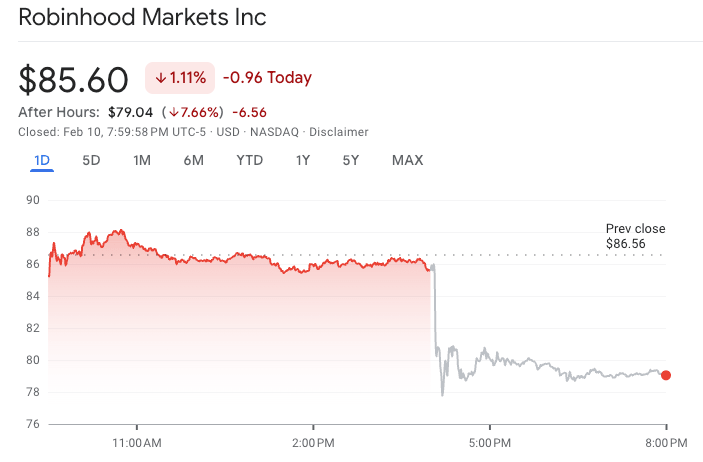Click the $85.60 stock price
Screen dimensions: 703x462
click(x=74, y=79)
